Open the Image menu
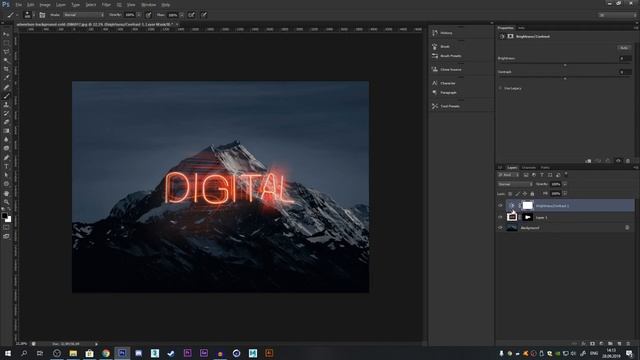The height and width of the screenshot is (360, 640). click(x=45, y=5)
